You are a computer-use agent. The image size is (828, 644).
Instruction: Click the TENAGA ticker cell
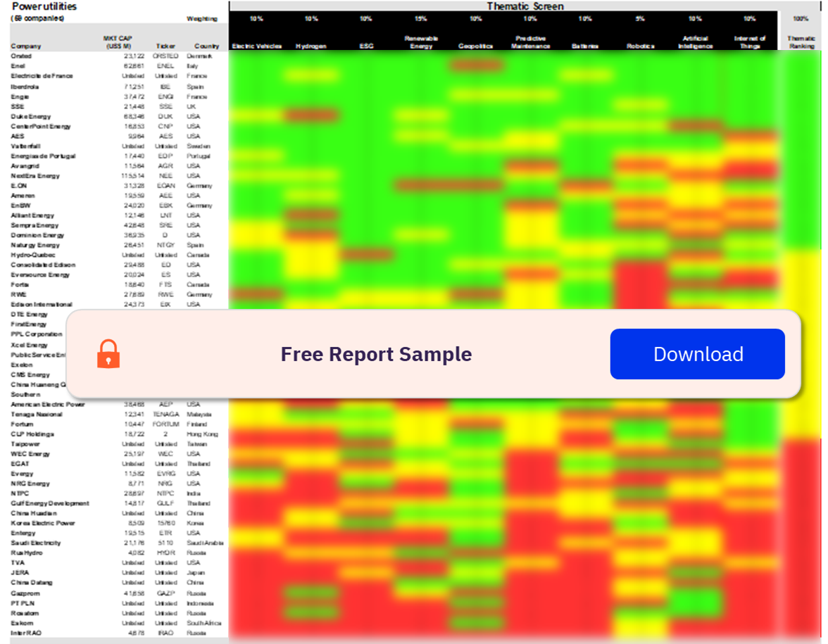[x=166, y=415]
